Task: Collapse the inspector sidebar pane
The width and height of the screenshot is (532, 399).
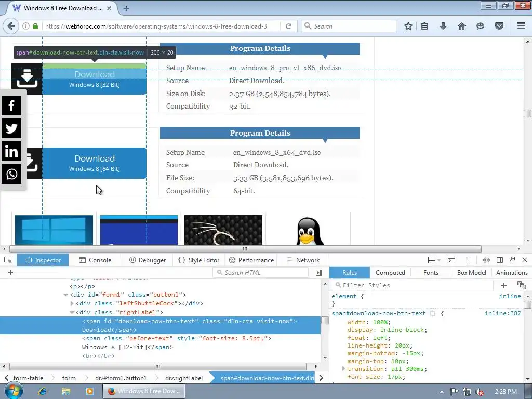Action: click(319, 273)
